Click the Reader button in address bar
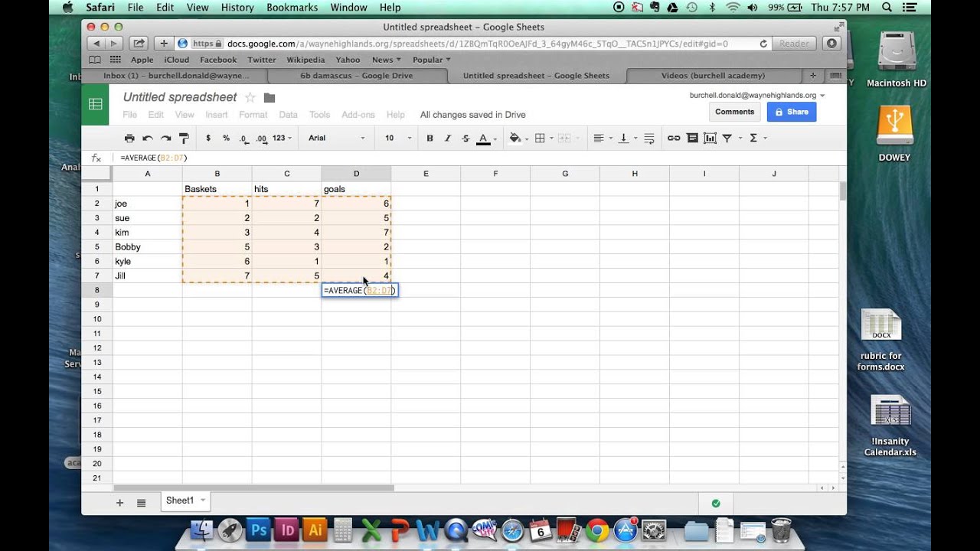This screenshot has height=551, width=980. click(x=794, y=44)
